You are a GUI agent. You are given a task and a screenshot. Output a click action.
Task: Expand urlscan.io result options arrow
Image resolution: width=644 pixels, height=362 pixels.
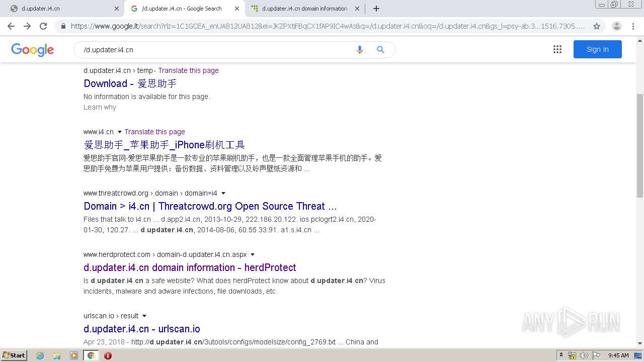[144, 316]
